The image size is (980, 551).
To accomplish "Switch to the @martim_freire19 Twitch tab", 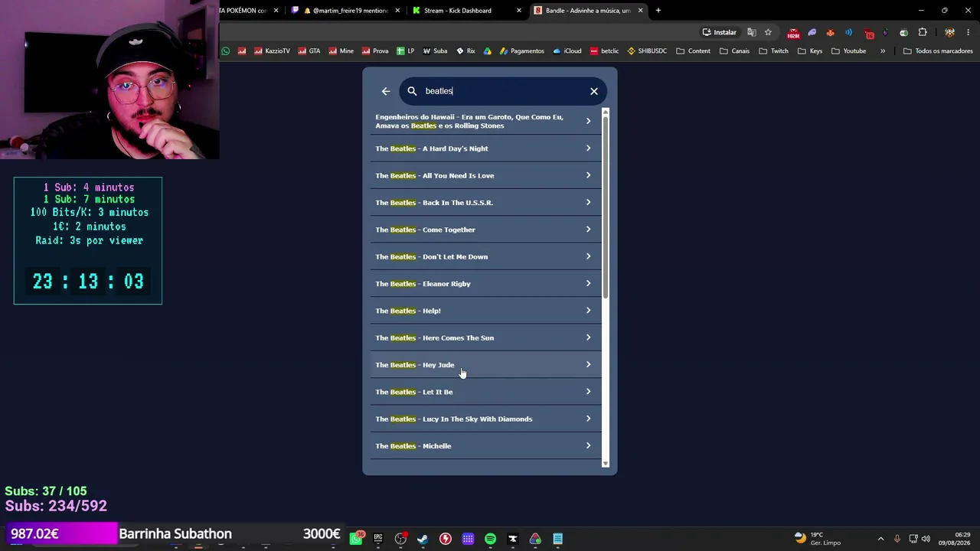I will point(345,11).
